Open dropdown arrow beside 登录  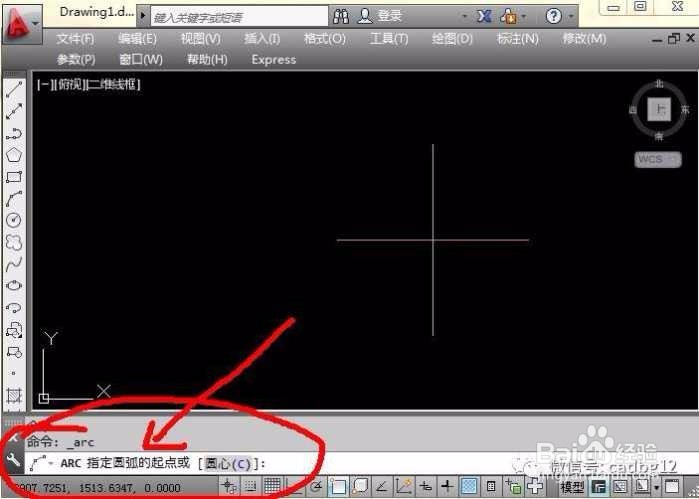(465, 17)
